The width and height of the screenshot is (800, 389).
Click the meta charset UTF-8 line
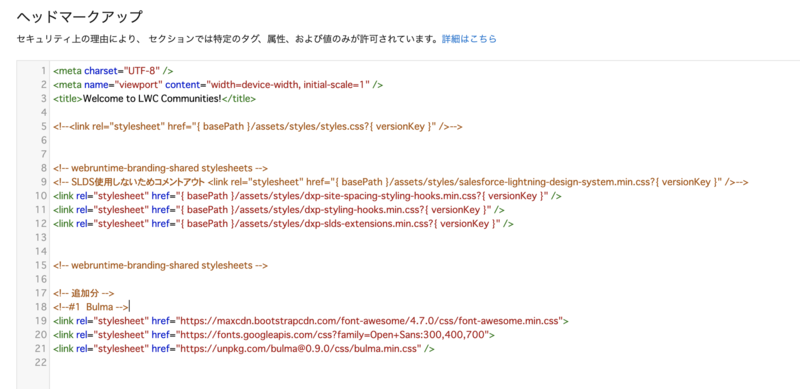[x=113, y=71]
